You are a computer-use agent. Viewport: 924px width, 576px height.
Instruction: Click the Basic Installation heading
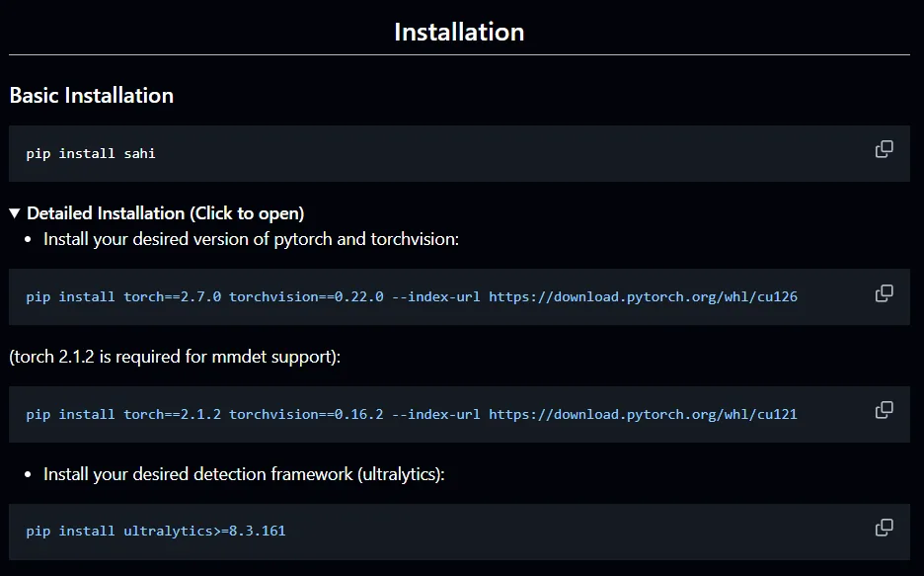(x=92, y=96)
